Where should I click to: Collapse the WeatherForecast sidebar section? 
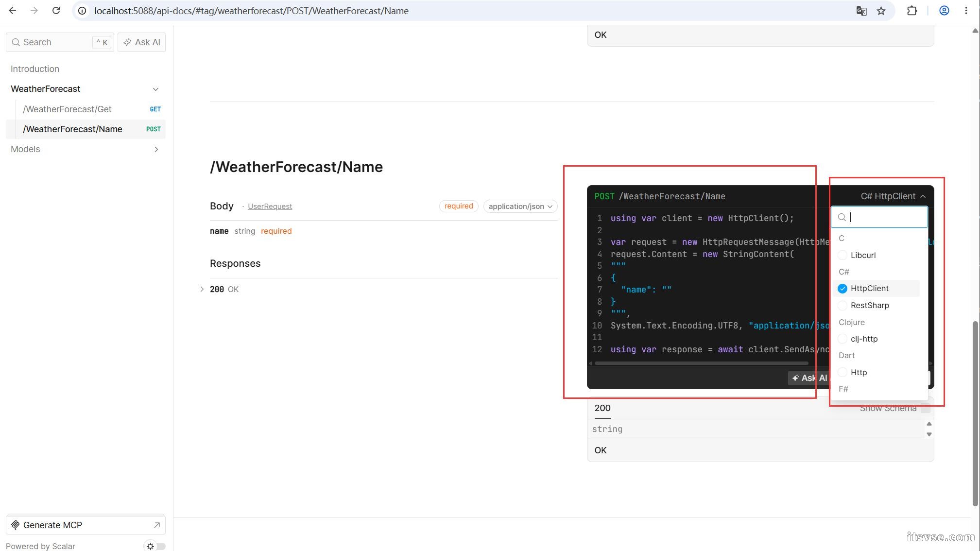[155, 89]
